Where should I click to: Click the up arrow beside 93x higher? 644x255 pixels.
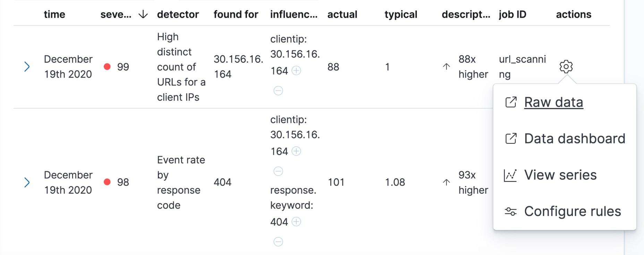[x=446, y=182]
